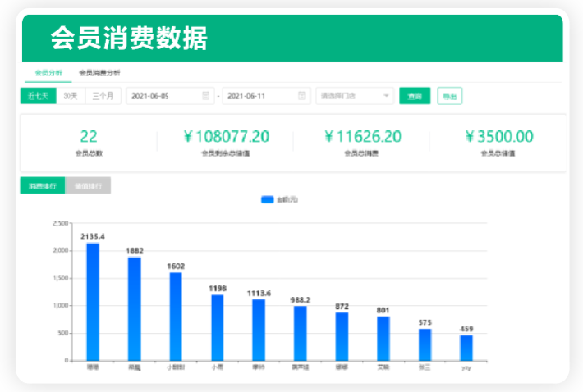Click the bar labeled 1882
The image size is (583, 392).
[135, 308]
